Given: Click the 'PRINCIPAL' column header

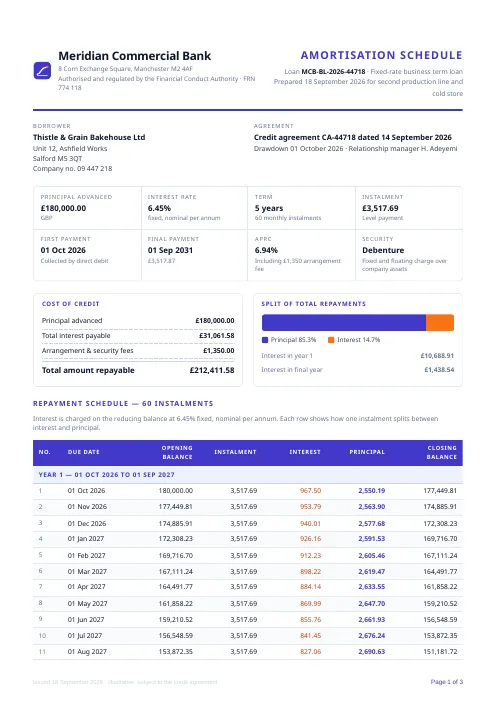Looking at the screenshot, I should coord(367,452).
